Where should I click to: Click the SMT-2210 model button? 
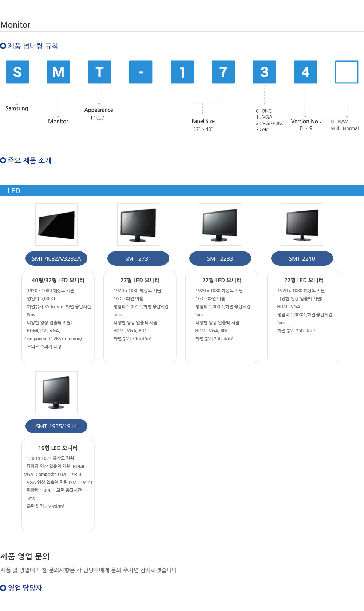(302, 258)
